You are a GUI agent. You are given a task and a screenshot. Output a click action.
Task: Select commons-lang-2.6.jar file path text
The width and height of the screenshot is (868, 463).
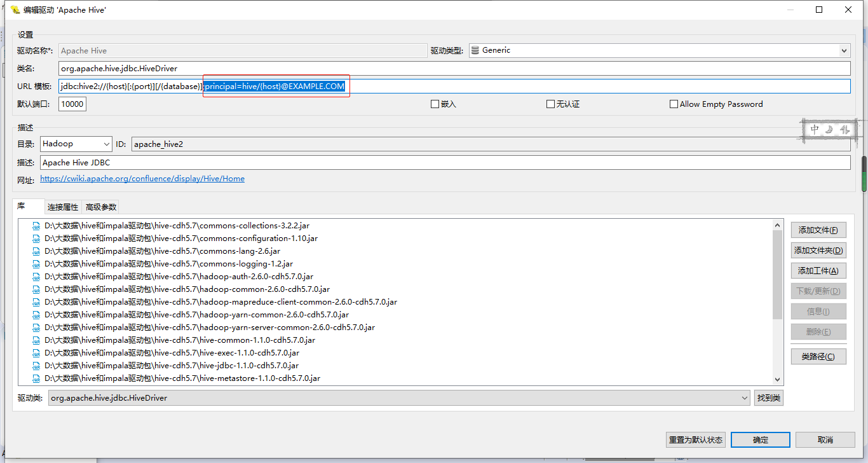162,251
